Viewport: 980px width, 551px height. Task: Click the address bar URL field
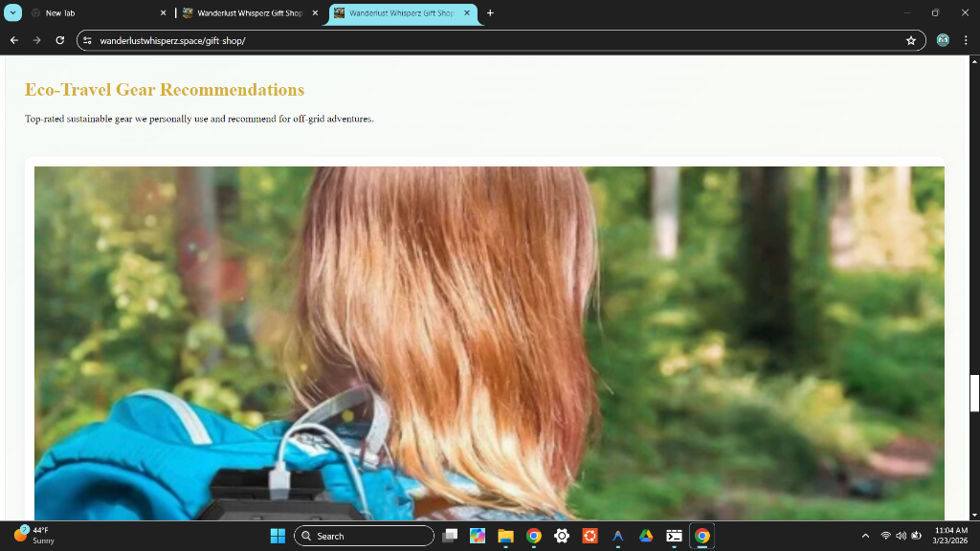[x=479, y=40]
